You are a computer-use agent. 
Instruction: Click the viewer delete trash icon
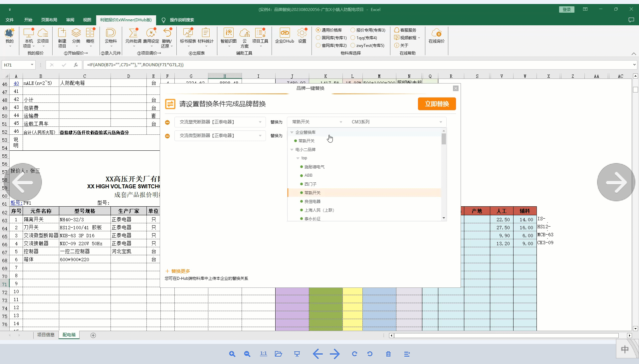click(388, 354)
